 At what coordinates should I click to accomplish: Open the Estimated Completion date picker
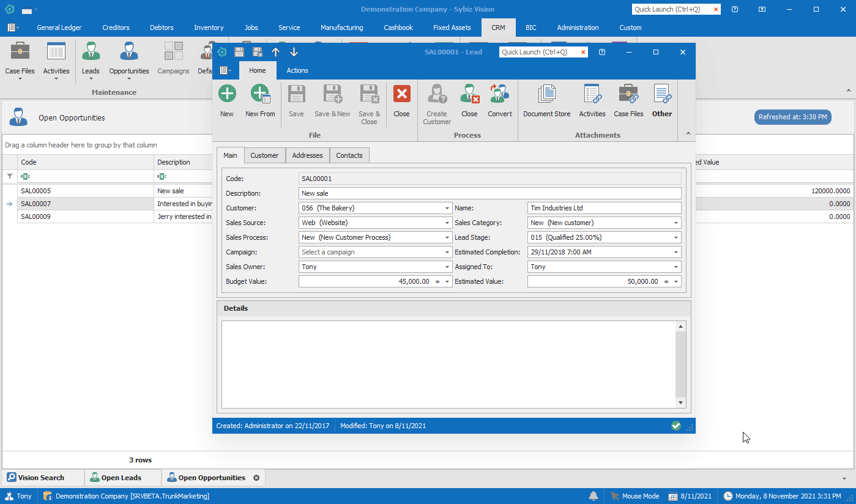675,253
